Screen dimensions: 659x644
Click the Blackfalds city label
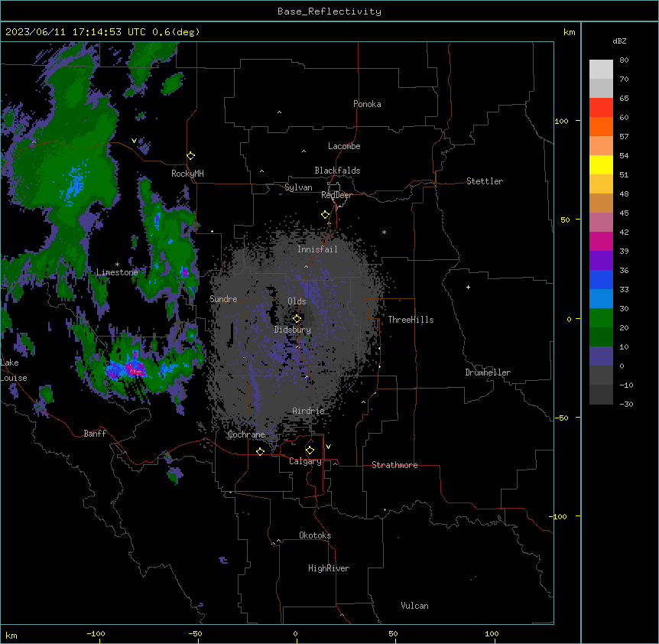point(337,171)
